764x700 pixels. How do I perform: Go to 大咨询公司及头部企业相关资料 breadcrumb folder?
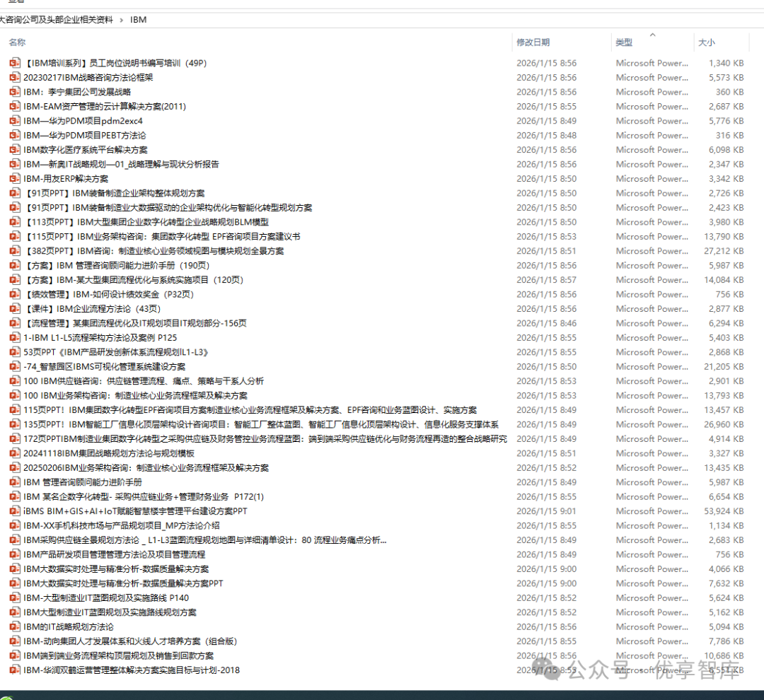[56, 20]
